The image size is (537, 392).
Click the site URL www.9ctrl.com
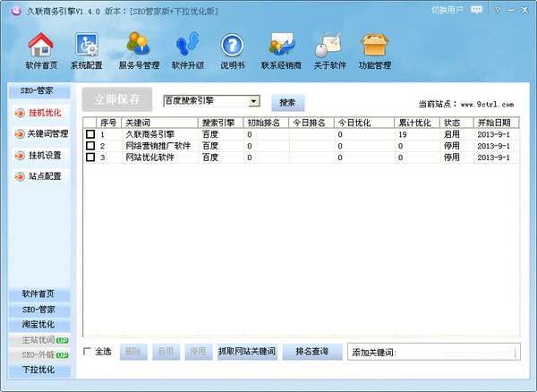click(x=487, y=105)
